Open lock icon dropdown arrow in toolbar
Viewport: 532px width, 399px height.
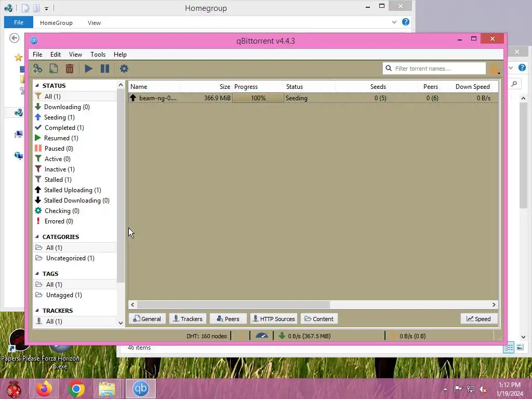499,73
